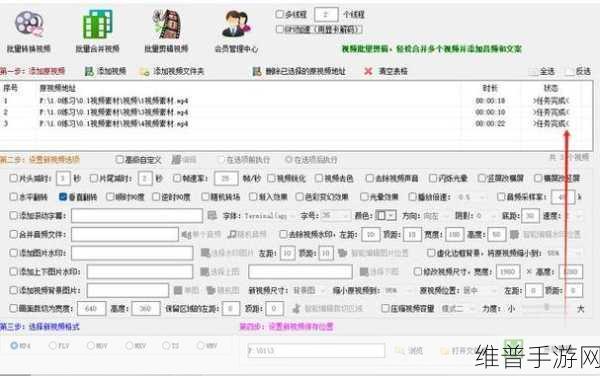
Task: Open the 批量转换视频 batch convert icon
Action: (29, 24)
